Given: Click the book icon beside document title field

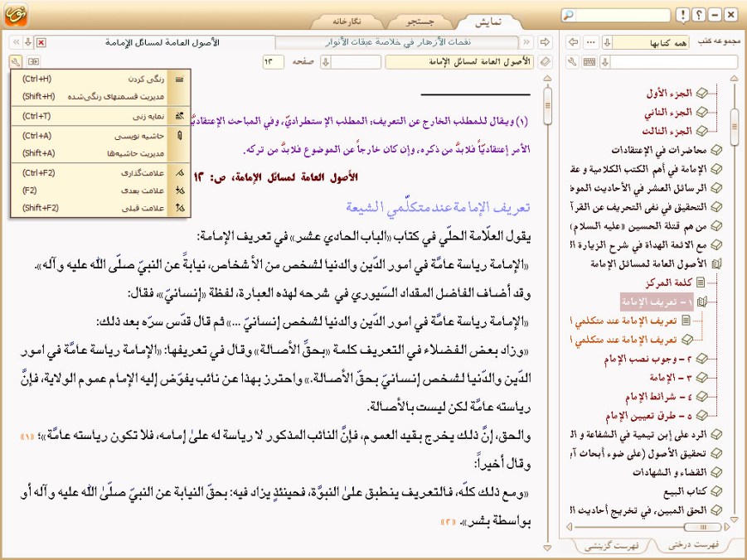Looking at the screenshot, I should tap(545, 62).
